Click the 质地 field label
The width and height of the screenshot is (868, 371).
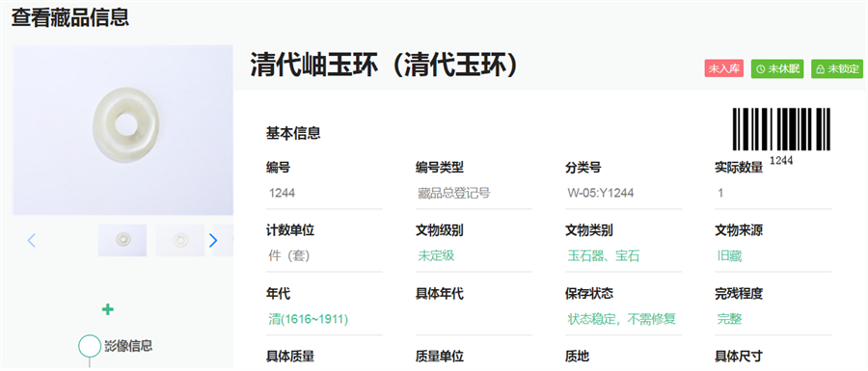click(x=578, y=357)
